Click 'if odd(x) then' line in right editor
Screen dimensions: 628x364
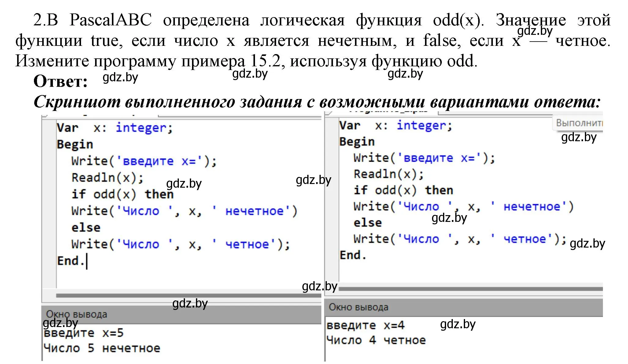403,190
